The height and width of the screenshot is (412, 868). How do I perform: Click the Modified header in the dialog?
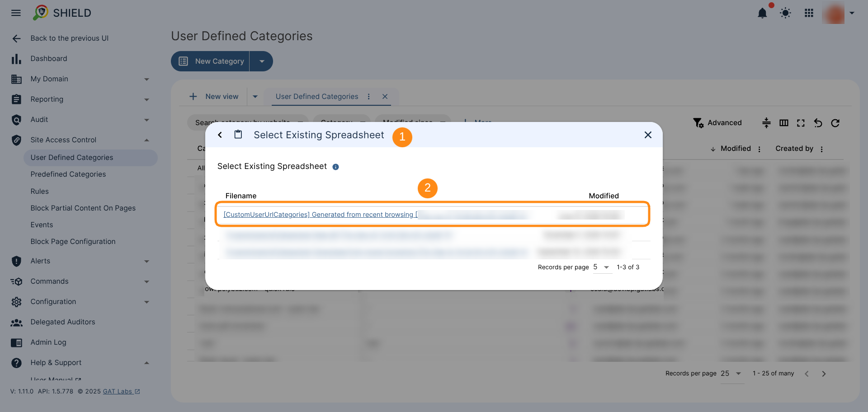point(604,196)
